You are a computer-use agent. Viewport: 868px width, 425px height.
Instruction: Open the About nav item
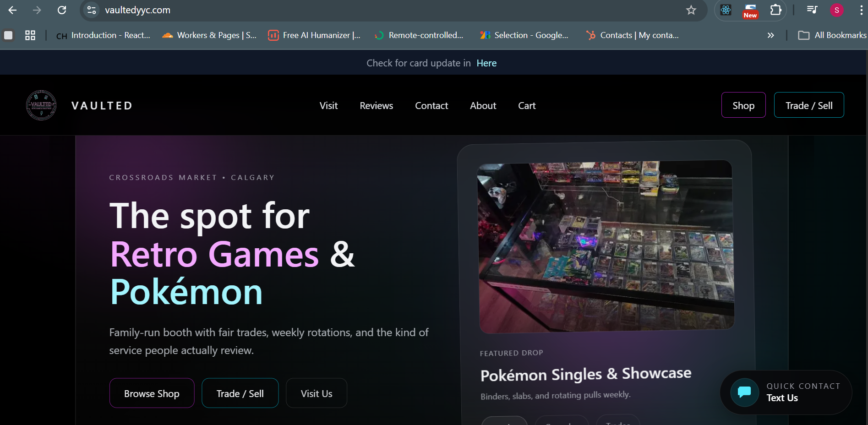pyautogui.click(x=483, y=106)
